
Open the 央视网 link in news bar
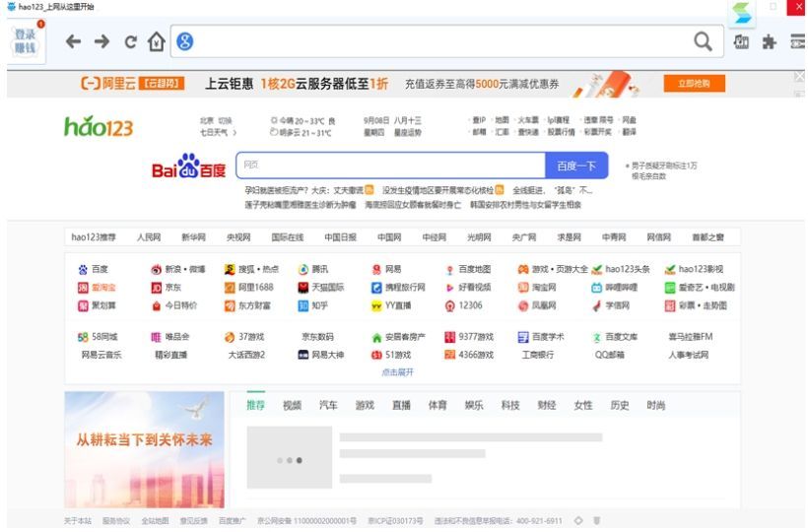pos(238,237)
